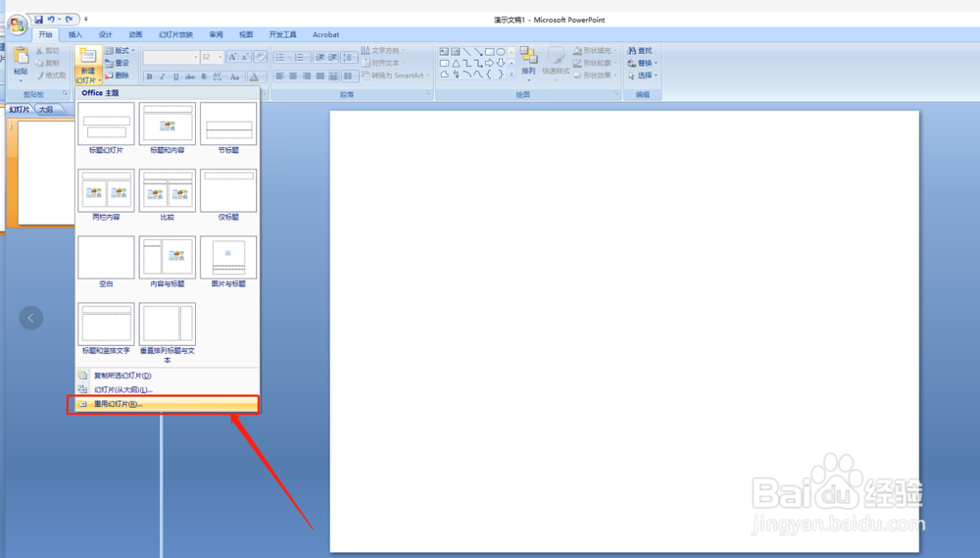This screenshot has height=558, width=980.
Task: Align text right in paragraph group
Action: click(x=307, y=76)
